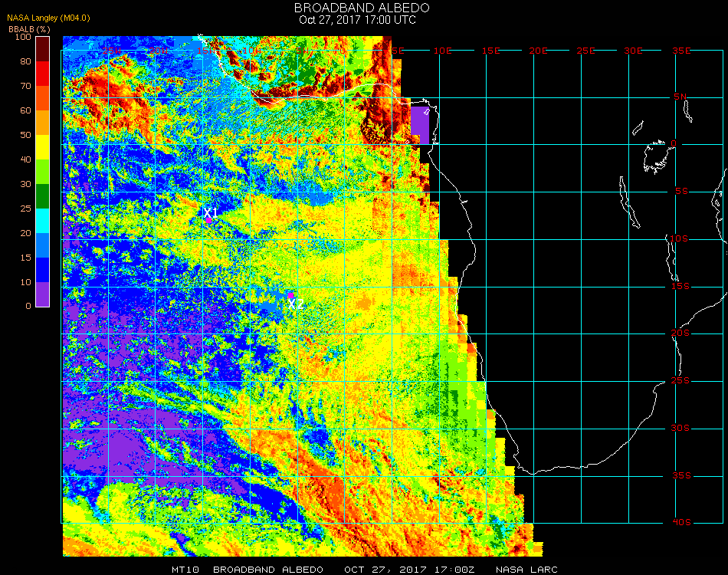Click the 5S latitude label
Screen dimensions: 728x575
(x=681, y=192)
